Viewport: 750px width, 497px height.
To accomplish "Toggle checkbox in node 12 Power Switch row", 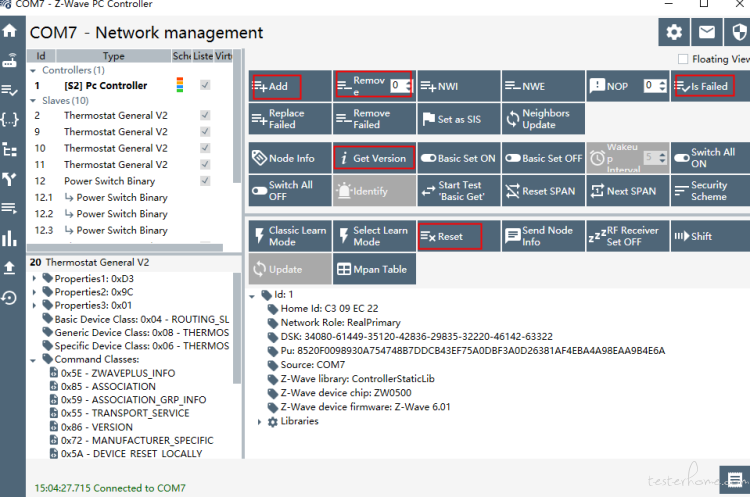I will point(205,181).
